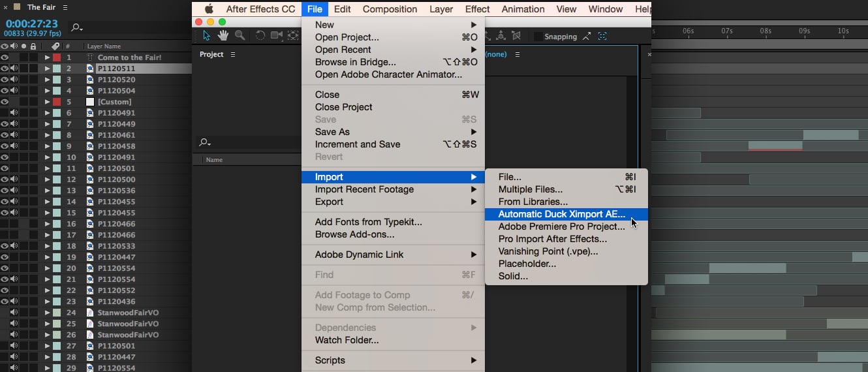The height and width of the screenshot is (372, 868).
Task: Choose Close Project from File menu
Action: coord(394,107)
